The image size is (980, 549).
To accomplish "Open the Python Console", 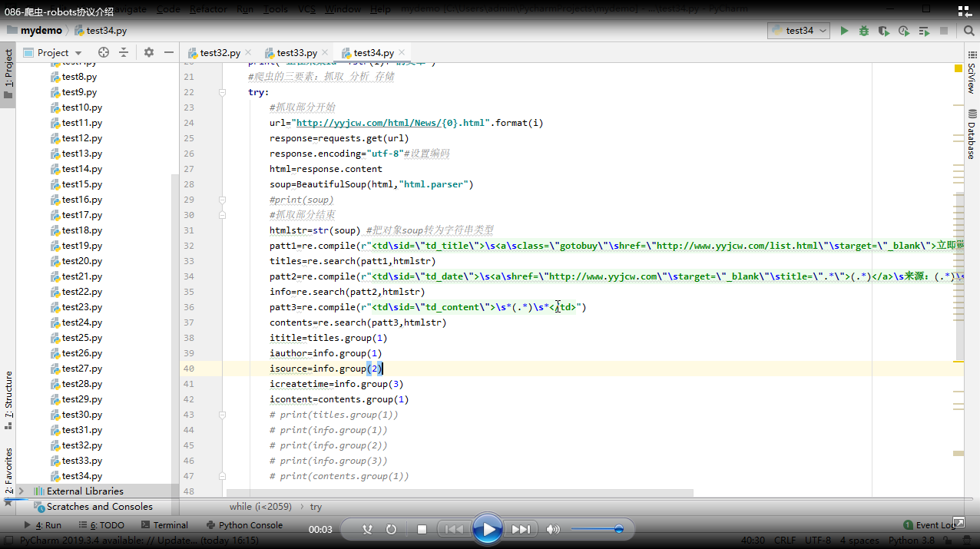I will (244, 525).
